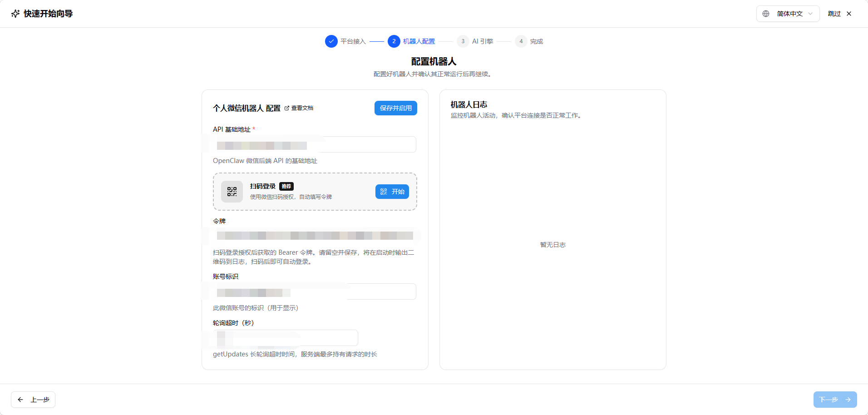
Task: Click the 个人微信机器人 配置 heading
Action: click(x=247, y=108)
